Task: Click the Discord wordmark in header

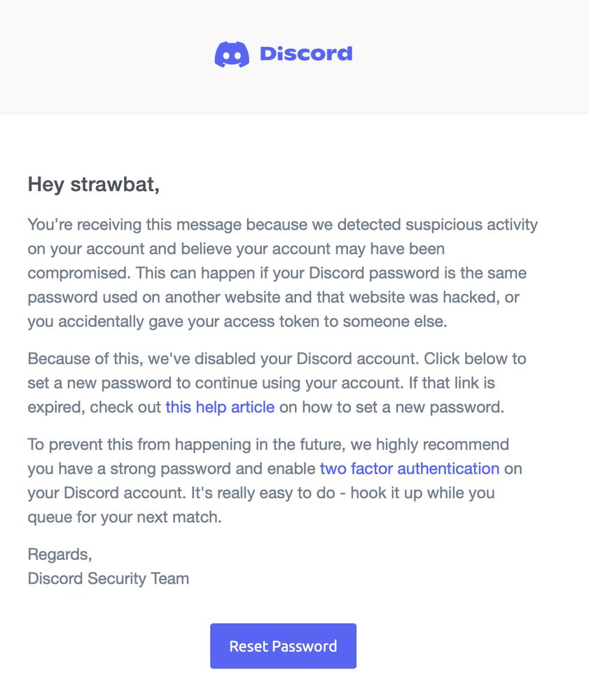Action: pyautogui.click(x=306, y=54)
